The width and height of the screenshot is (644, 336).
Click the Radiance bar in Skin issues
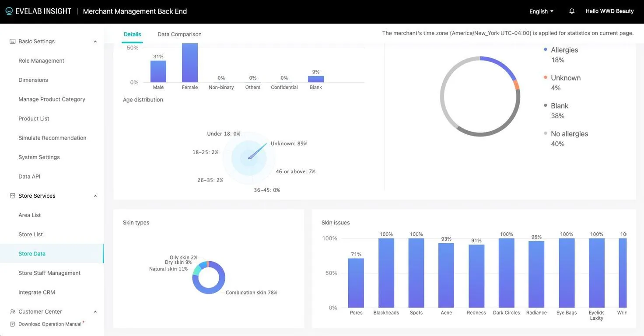536,274
